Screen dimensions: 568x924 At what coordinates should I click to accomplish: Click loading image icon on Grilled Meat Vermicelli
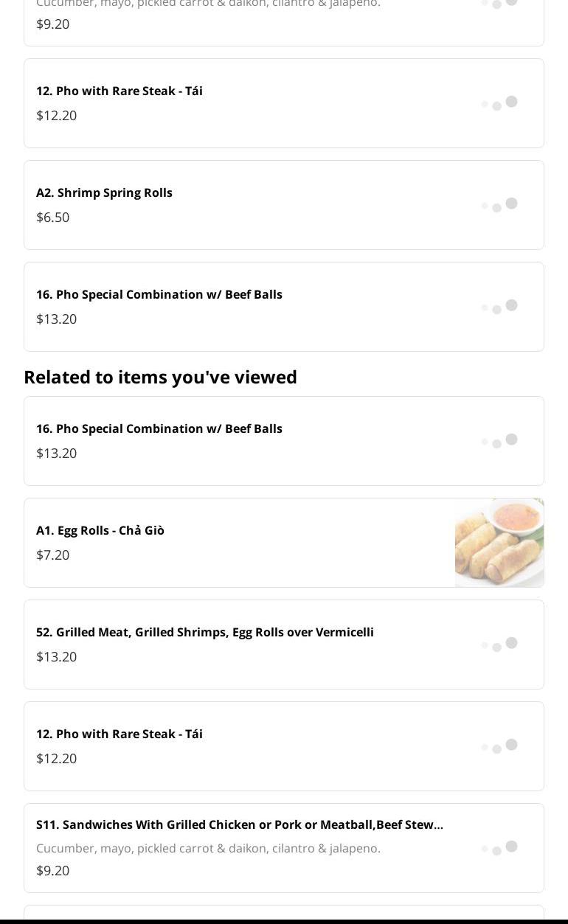[499, 645]
